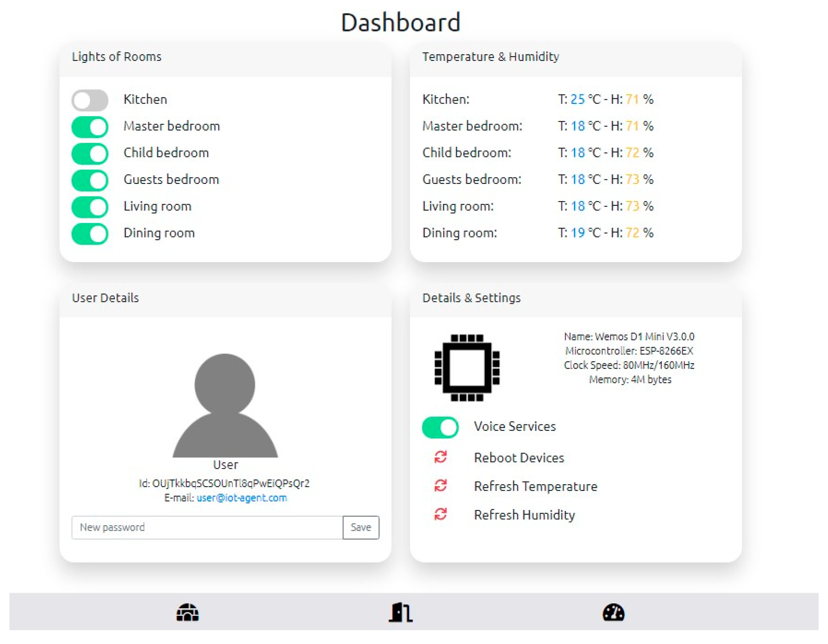Click the Refresh Humidity sync icon
This screenshot has width=828, height=644.
441,514
